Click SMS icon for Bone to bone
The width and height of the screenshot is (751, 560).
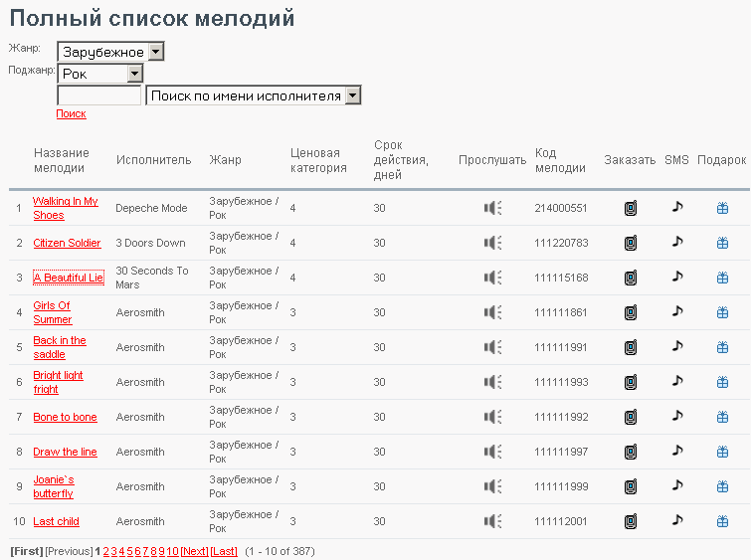tap(677, 416)
